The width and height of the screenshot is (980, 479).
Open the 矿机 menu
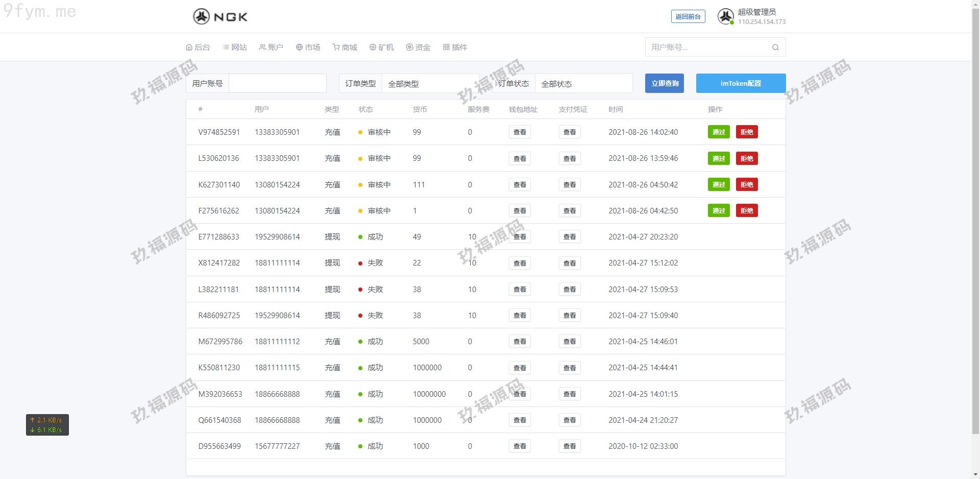pyautogui.click(x=382, y=47)
